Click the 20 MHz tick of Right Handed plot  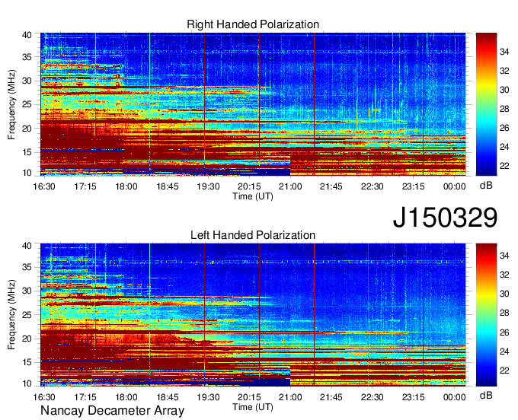click(27, 129)
